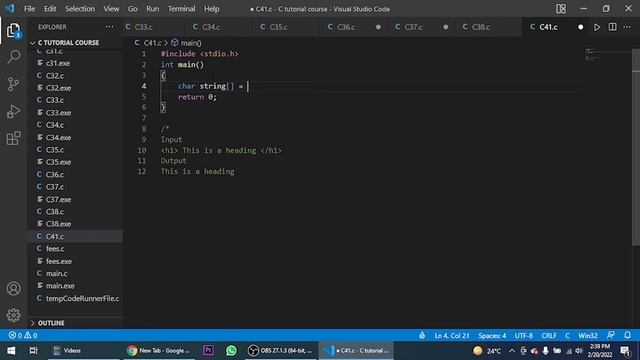Screen dimensions: 640x360
Task: Open Windows Start menu
Action: pyautogui.click(x=11, y=351)
